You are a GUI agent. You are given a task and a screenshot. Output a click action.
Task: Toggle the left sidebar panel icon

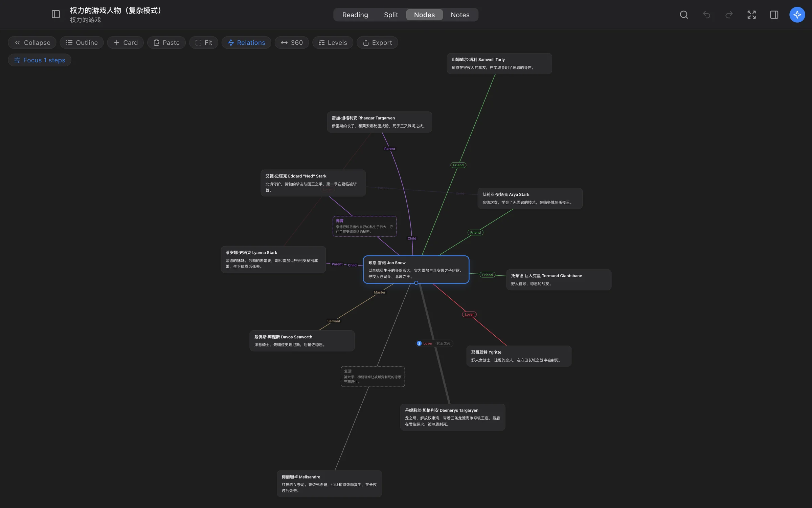pos(56,15)
